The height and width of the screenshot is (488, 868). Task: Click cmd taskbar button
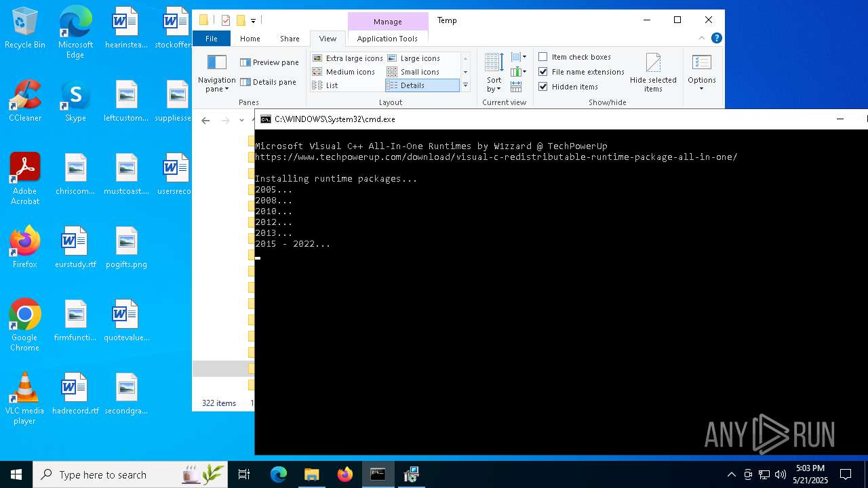pos(378,474)
